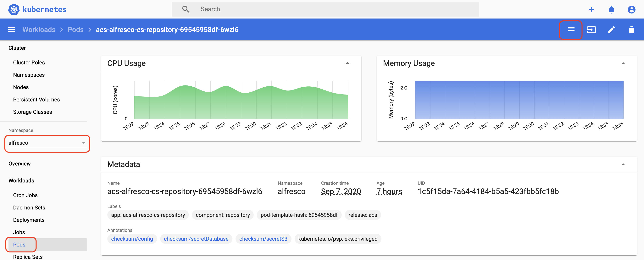644x260 pixels.
Task: Select the Cluster Roles menu item
Action: click(29, 62)
